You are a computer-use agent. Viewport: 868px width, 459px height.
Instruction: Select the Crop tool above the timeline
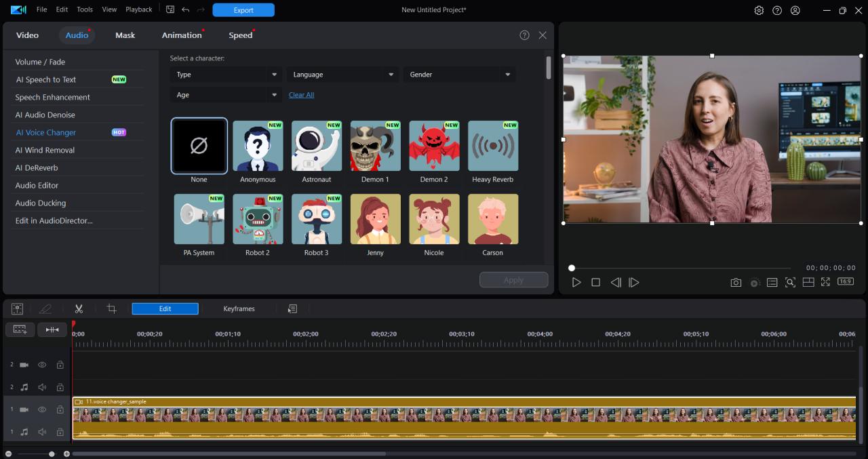(111, 308)
